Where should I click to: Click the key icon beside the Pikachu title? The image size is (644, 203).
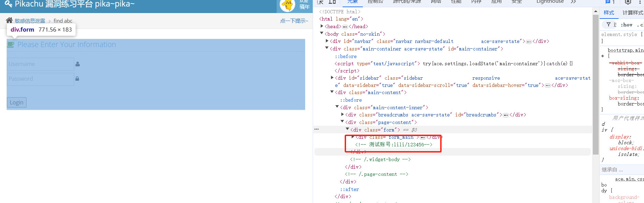coord(8,4)
